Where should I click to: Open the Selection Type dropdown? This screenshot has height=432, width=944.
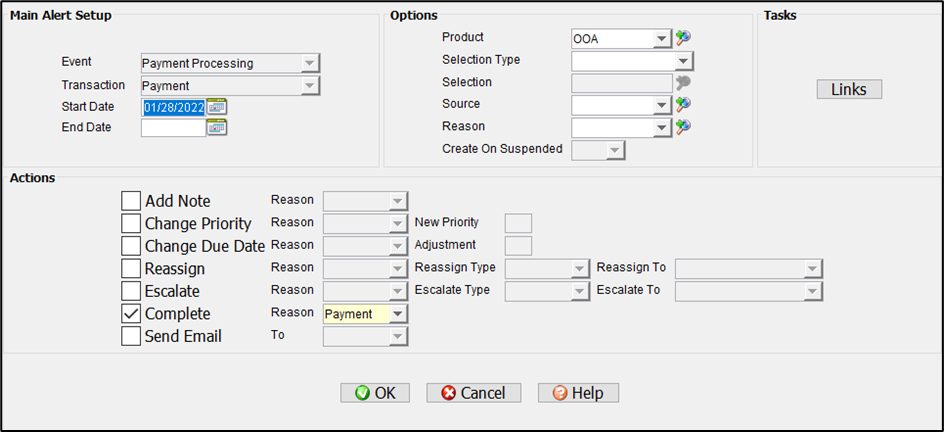point(684,61)
